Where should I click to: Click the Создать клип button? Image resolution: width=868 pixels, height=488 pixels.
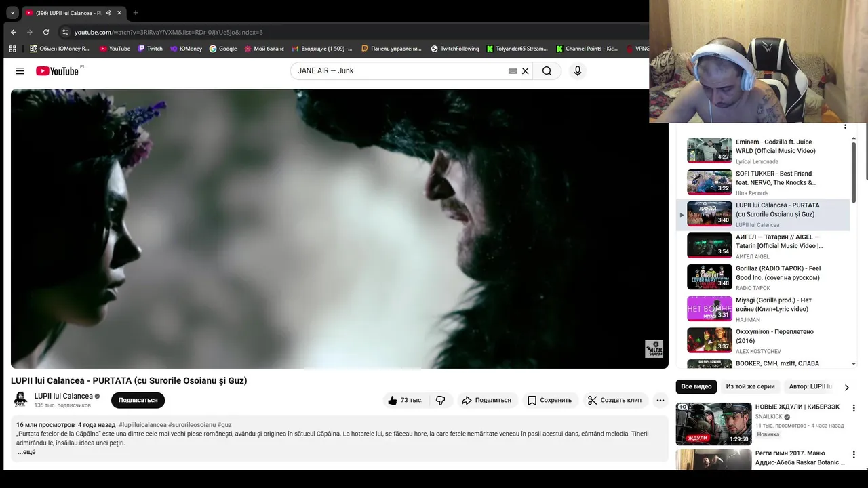tap(614, 400)
